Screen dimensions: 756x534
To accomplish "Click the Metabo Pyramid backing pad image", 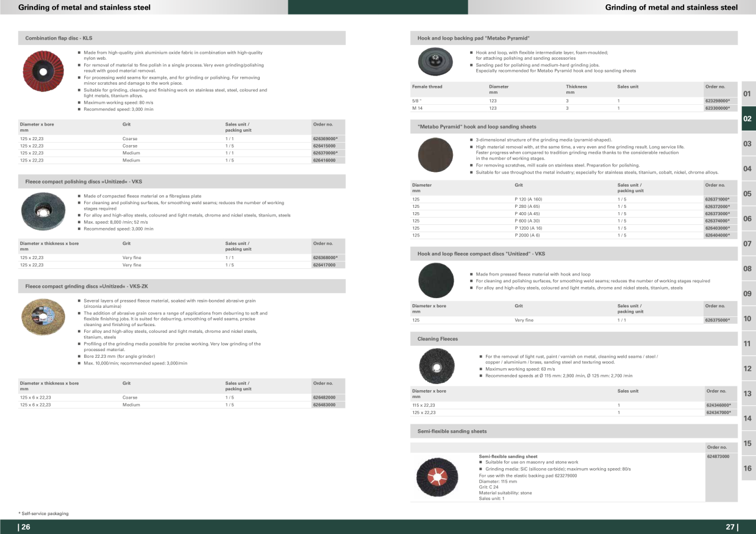I will coord(435,62).
